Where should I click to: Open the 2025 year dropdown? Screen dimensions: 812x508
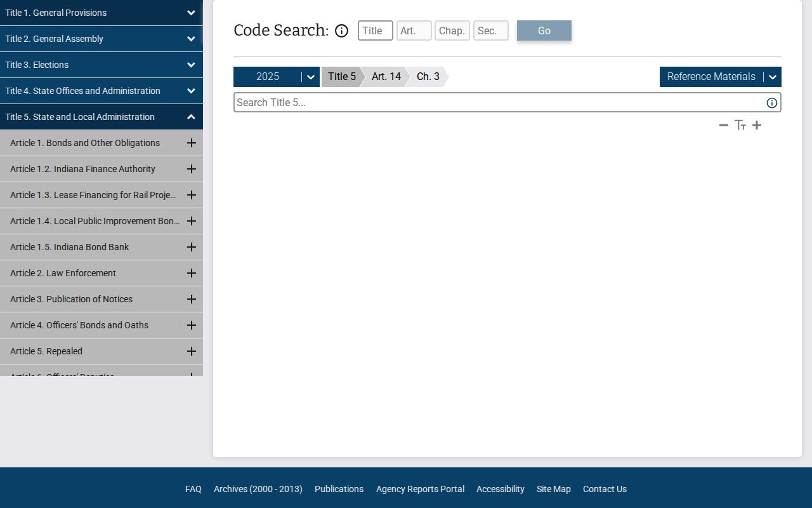coord(310,77)
